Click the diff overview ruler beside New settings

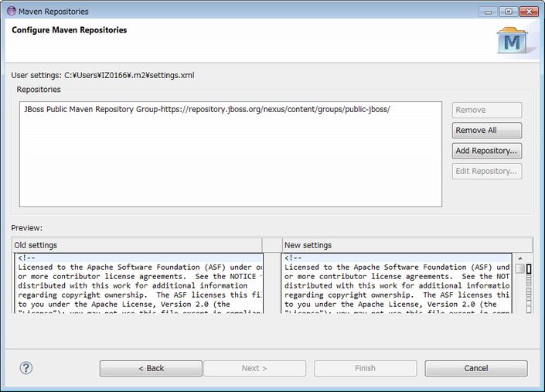(529, 288)
